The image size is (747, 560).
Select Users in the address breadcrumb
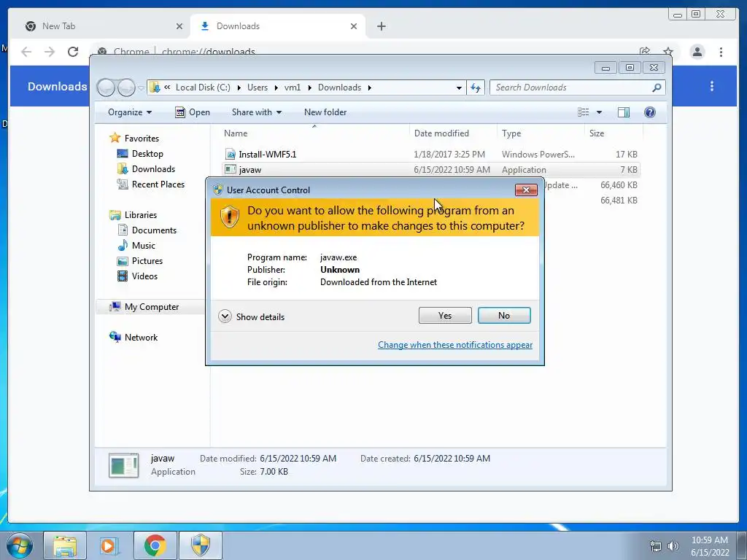point(258,87)
